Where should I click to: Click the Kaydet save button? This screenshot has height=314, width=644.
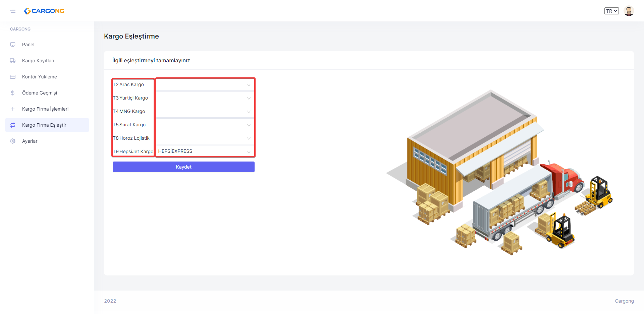point(183,167)
